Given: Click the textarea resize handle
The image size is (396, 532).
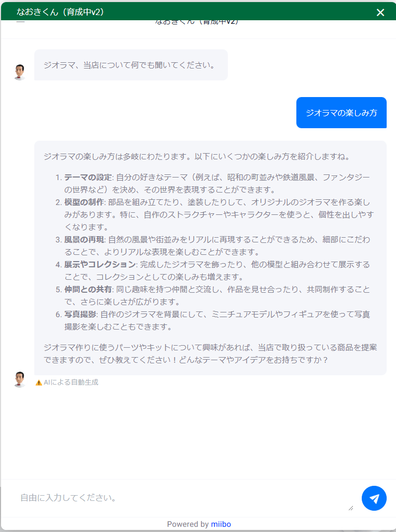Looking at the screenshot, I should click(x=351, y=508).
